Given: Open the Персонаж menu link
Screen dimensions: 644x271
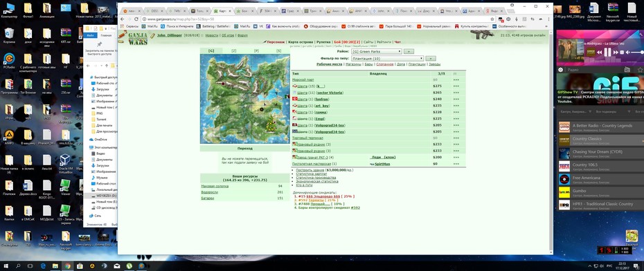Looking at the screenshot, I should [x=275, y=41].
